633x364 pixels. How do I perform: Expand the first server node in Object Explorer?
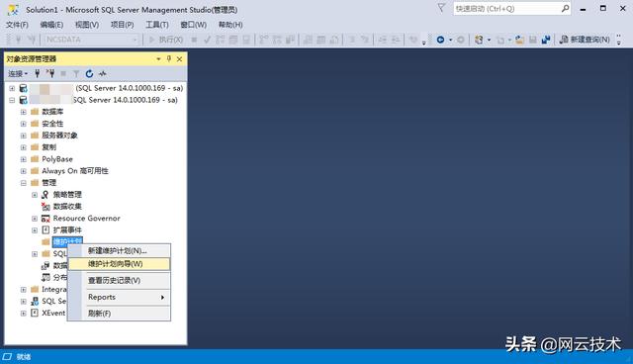click(x=12, y=88)
